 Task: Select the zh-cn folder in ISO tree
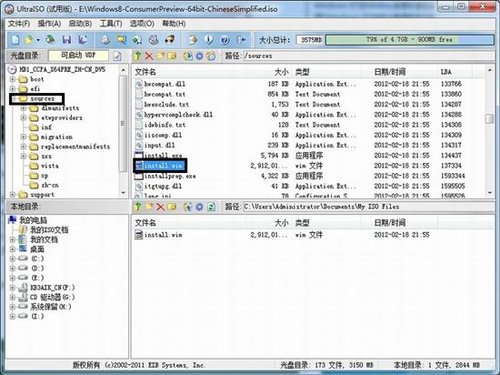[50, 185]
